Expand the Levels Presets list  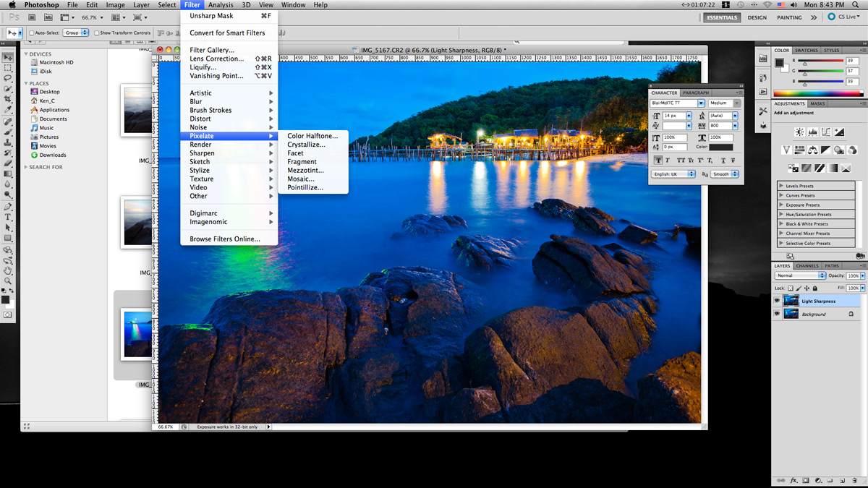pyautogui.click(x=781, y=187)
